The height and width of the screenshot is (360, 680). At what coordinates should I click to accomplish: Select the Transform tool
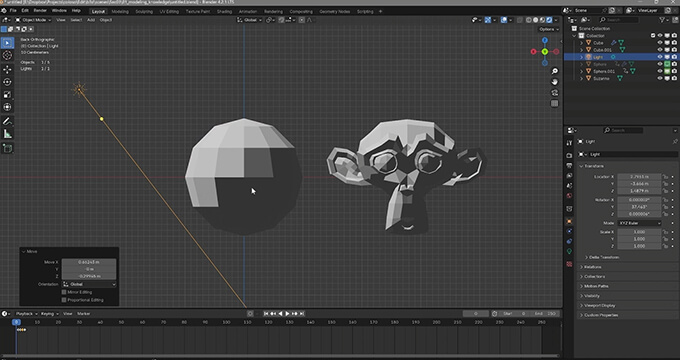point(7,107)
